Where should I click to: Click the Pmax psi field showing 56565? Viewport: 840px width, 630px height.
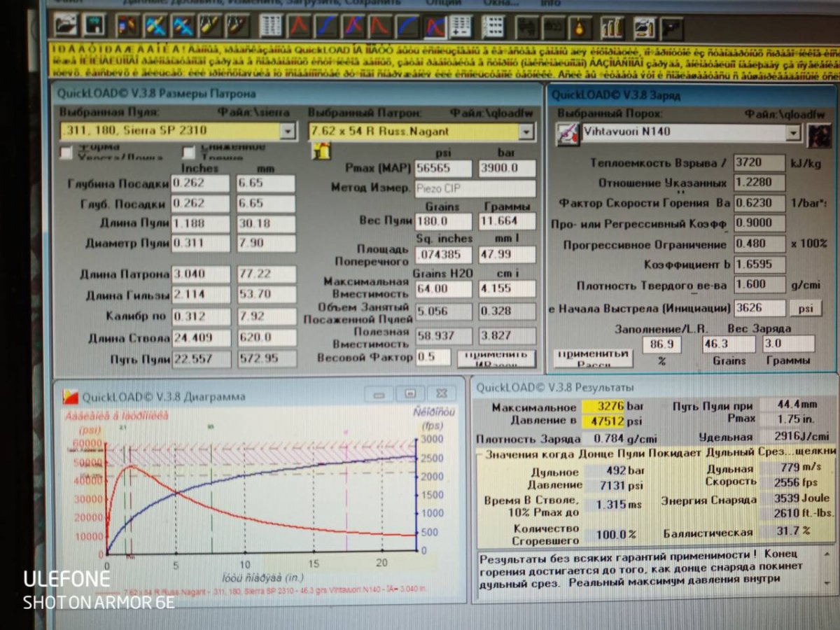click(443, 169)
